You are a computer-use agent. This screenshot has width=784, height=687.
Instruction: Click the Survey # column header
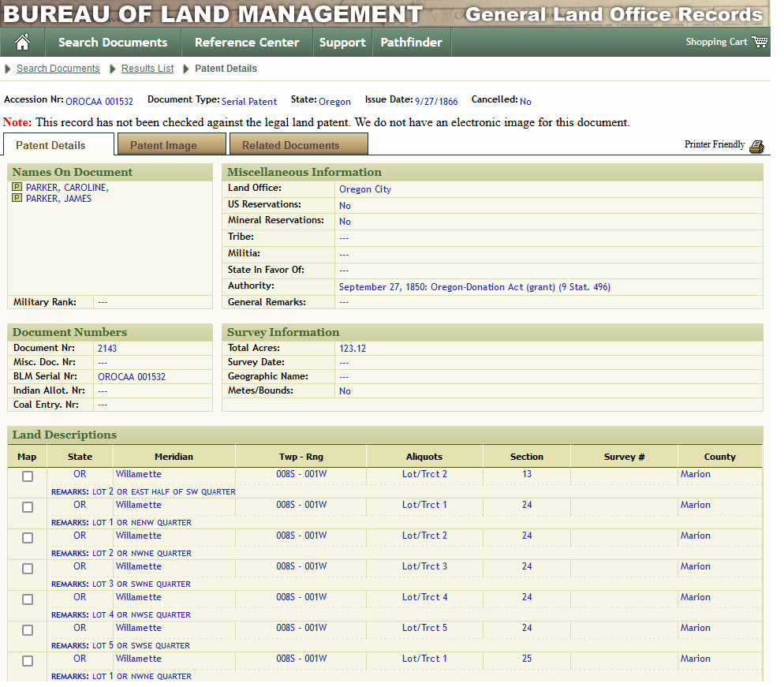[x=624, y=457]
